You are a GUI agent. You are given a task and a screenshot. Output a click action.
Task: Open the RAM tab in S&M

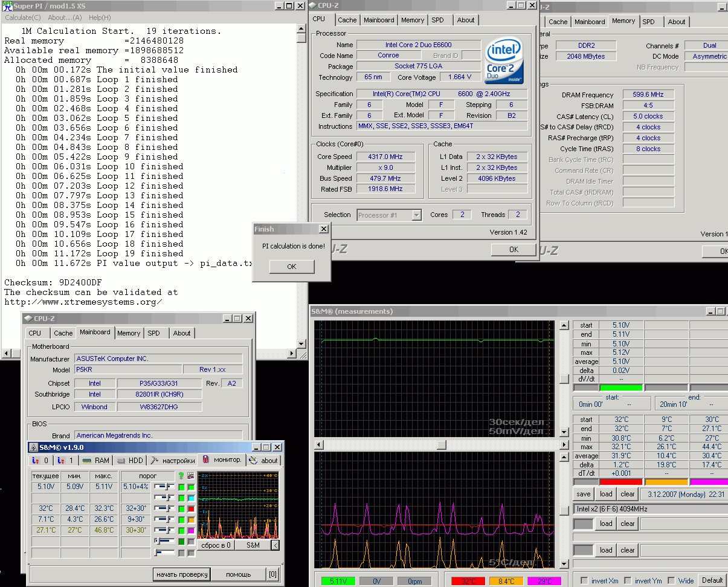(x=96, y=460)
